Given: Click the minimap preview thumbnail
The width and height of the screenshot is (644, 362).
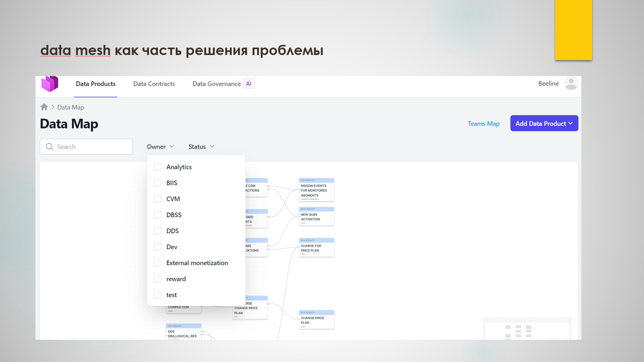Looking at the screenshot, I should pos(527,329).
